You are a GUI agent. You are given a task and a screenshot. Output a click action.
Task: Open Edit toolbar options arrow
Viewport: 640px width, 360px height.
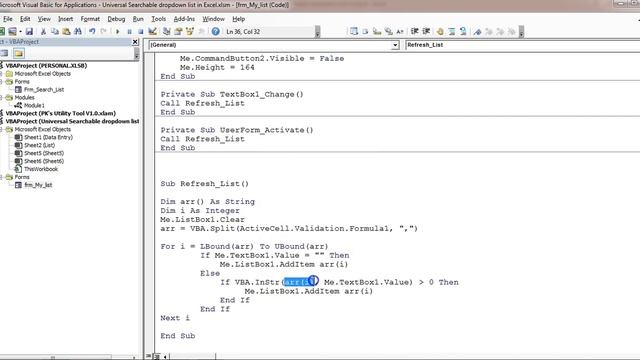coord(521,32)
